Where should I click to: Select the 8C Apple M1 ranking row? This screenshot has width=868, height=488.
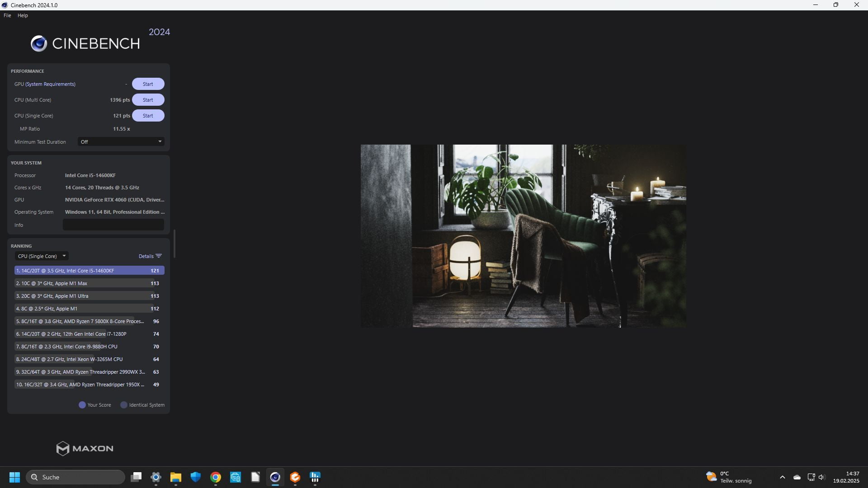pyautogui.click(x=89, y=309)
